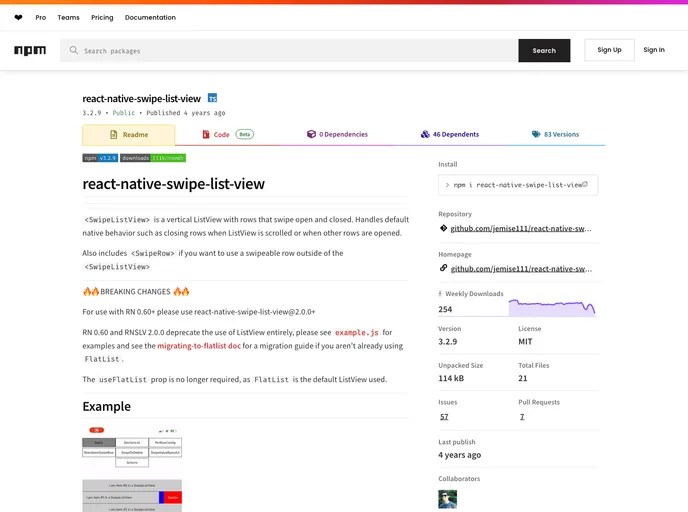The height and width of the screenshot is (512, 688).
Task: Open Documentation link
Action: coord(150,18)
